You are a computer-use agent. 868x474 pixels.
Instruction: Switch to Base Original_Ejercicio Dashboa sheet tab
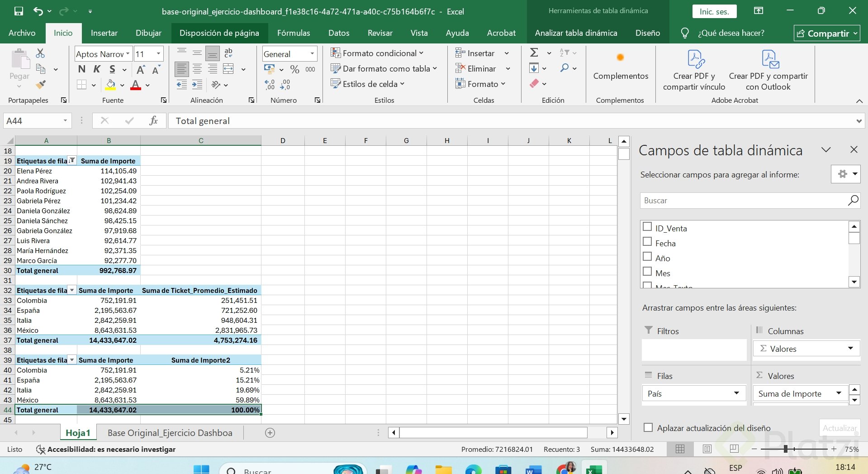[170, 433]
